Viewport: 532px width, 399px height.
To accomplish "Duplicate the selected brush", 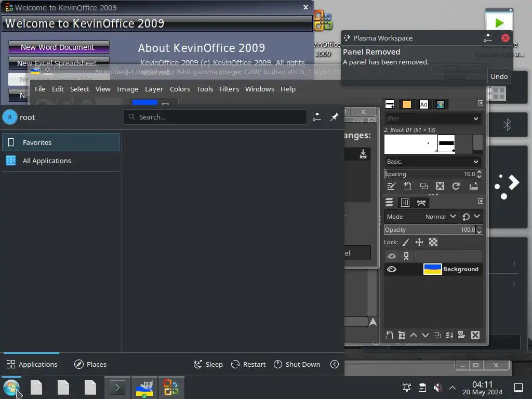I will (424, 186).
